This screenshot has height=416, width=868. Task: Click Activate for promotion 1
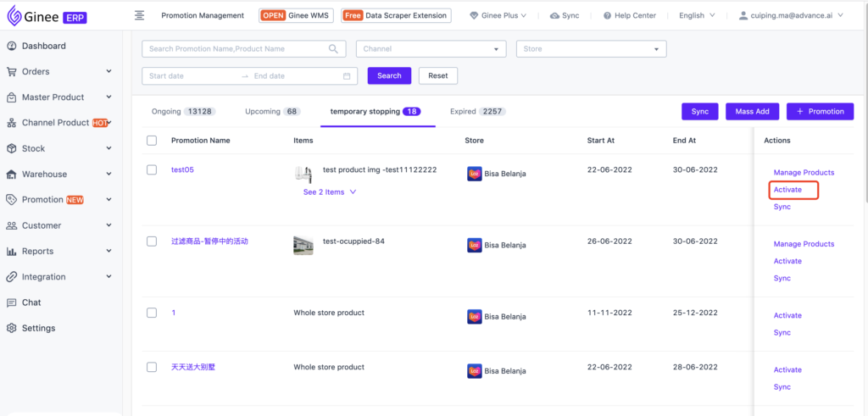(x=787, y=315)
